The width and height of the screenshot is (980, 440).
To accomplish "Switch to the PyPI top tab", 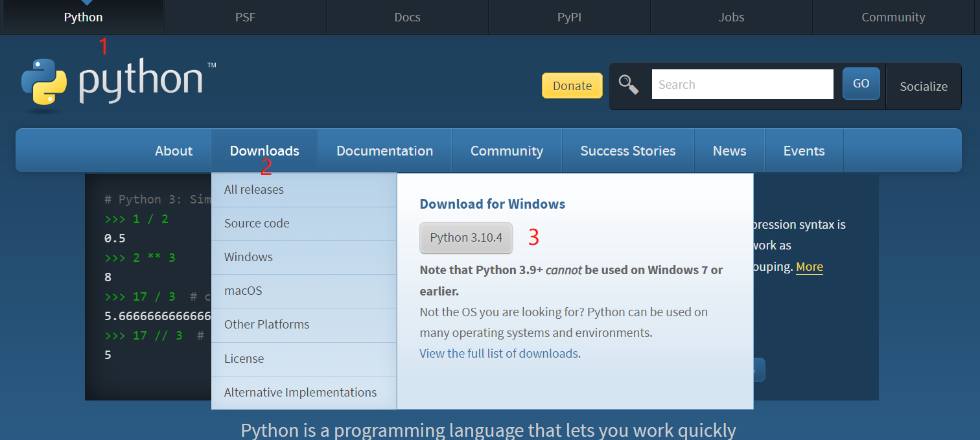I will pos(569,17).
